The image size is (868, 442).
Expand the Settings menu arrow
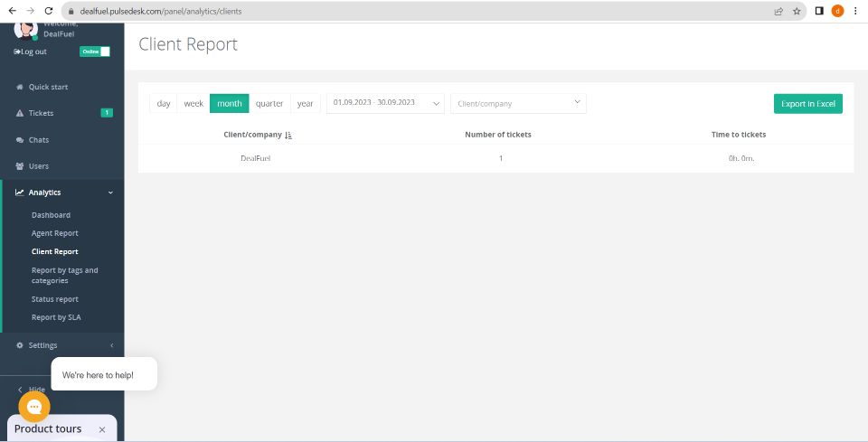point(112,345)
